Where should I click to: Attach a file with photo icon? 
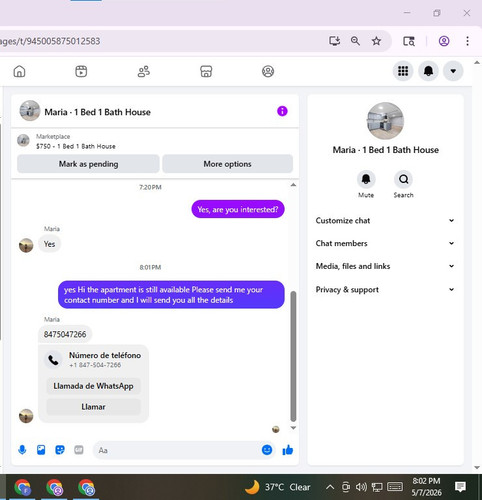tap(41, 450)
